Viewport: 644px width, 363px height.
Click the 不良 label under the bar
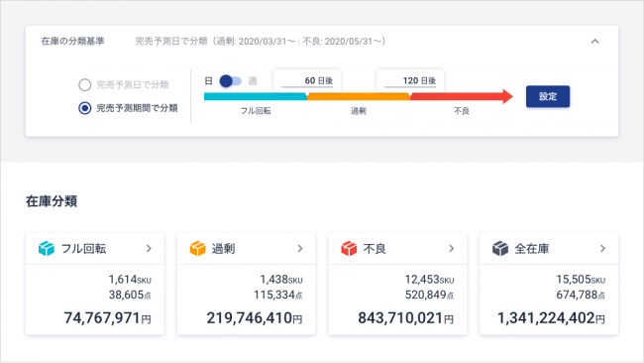pos(462,111)
